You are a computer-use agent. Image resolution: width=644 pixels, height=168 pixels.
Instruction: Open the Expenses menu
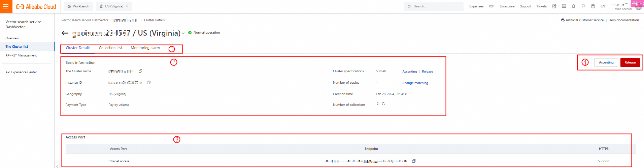pyautogui.click(x=476, y=6)
